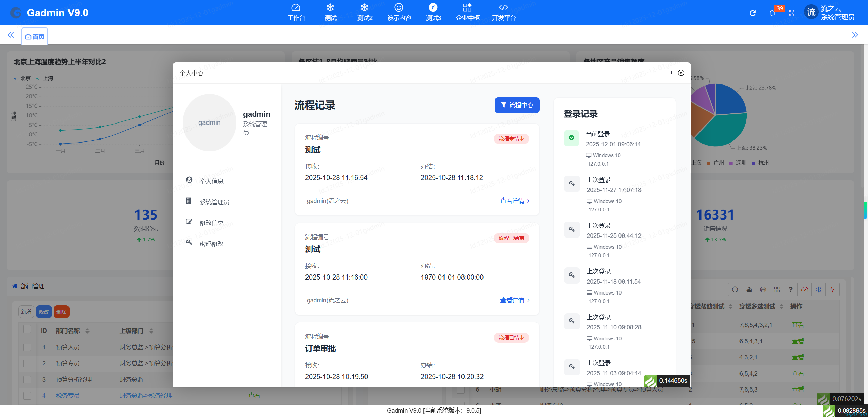
Task: Click the export icon in the table toolbar
Action: 749,289
